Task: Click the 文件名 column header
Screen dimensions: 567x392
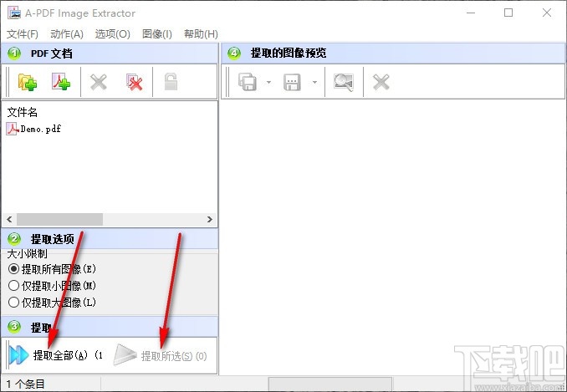Action: 23,112
